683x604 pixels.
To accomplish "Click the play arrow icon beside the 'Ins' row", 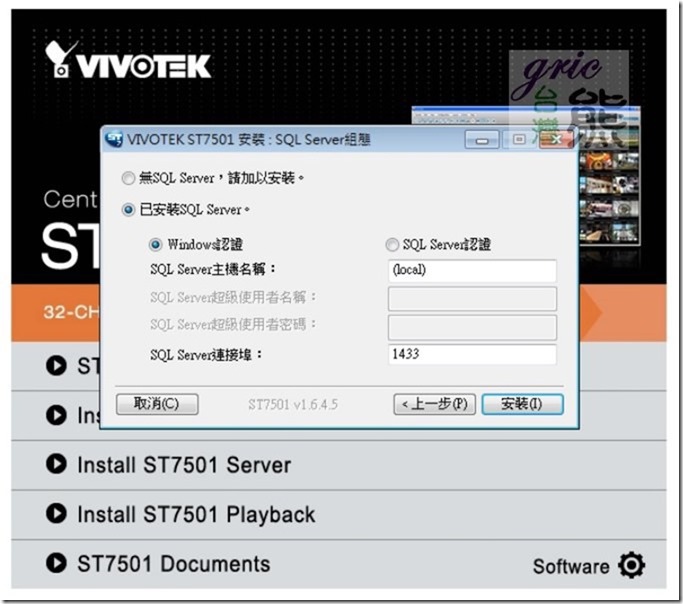I will click(56, 414).
